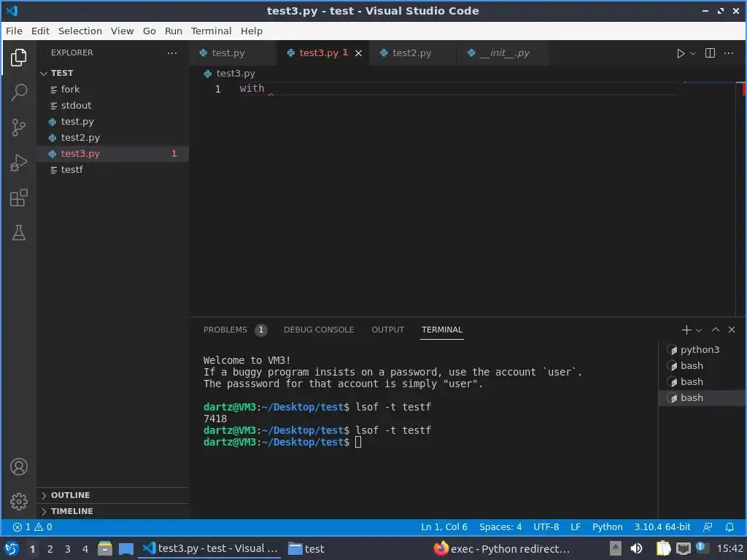Open Terminal menu
The height and width of the screenshot is (560, 747).
[211, 31]
